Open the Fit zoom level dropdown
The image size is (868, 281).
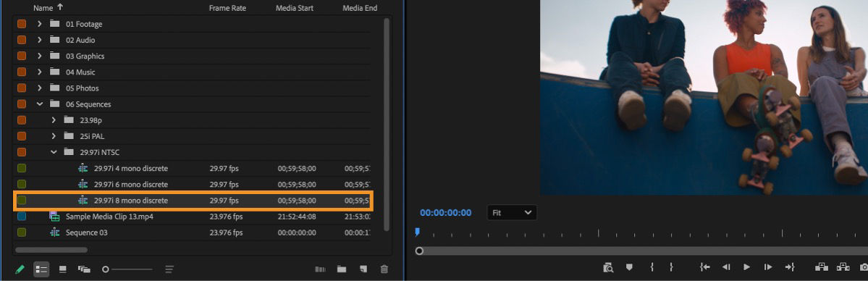[512, 212]
